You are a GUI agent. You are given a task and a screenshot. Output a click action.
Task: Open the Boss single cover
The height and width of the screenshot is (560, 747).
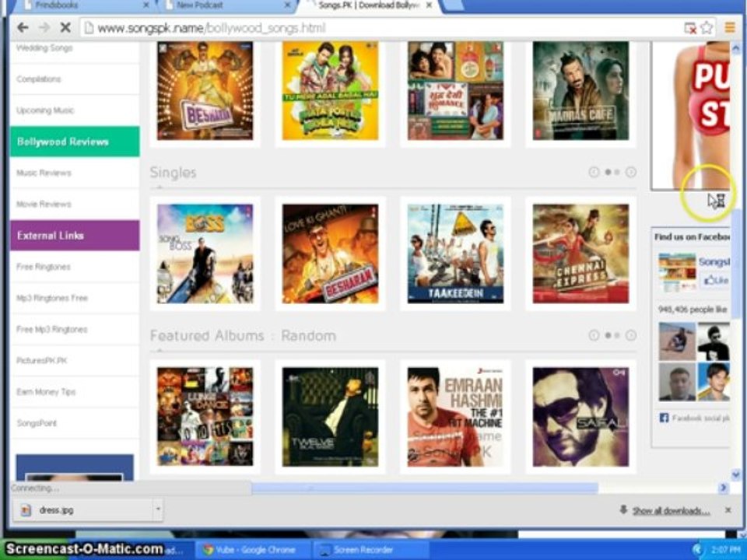pyautogui.click(x=205, y=254)
